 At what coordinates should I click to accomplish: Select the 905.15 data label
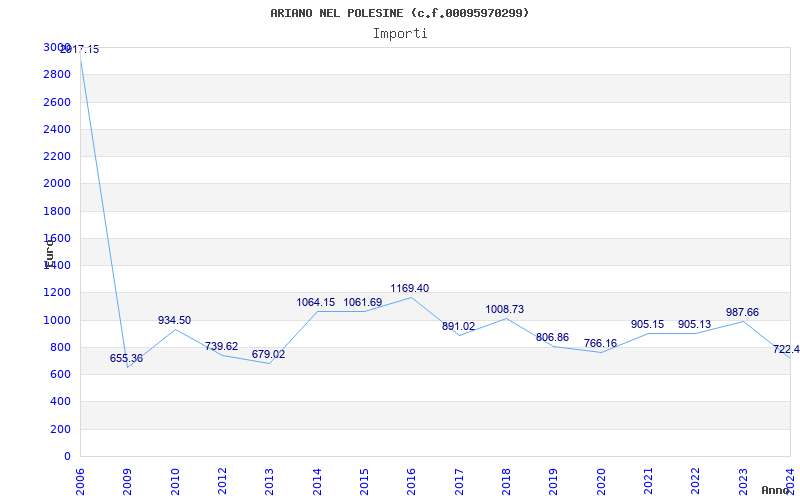(x=647, y=324)
